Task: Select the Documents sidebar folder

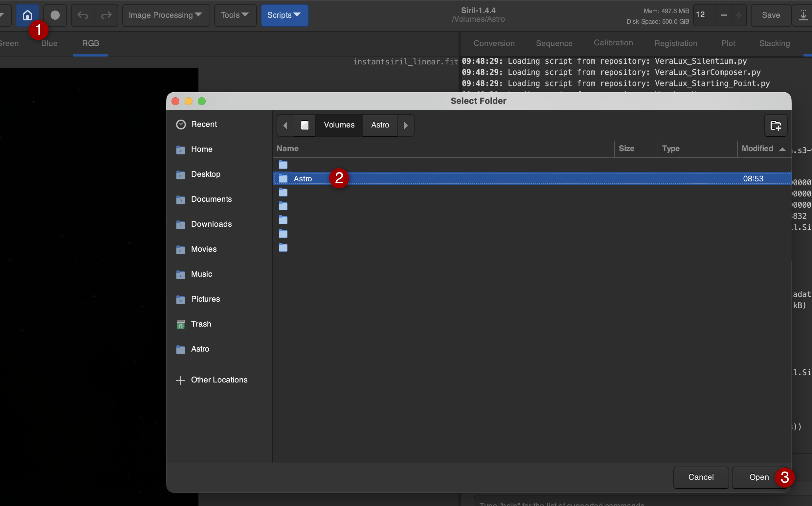Action: click(x=219, y=199)
